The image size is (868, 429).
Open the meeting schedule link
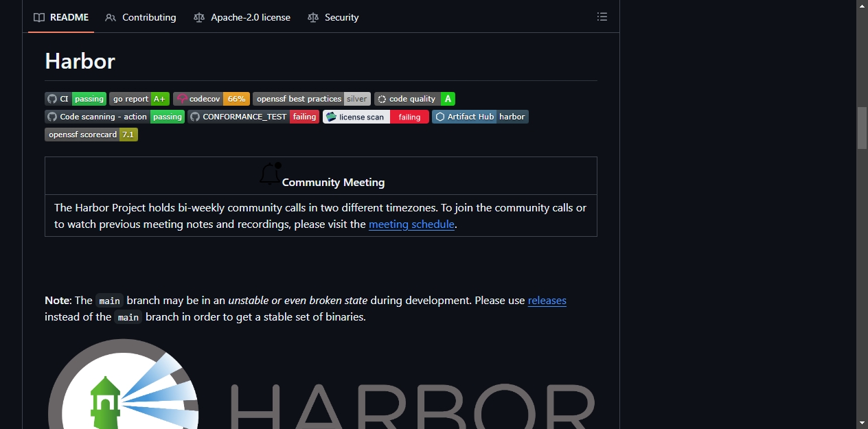411,224
